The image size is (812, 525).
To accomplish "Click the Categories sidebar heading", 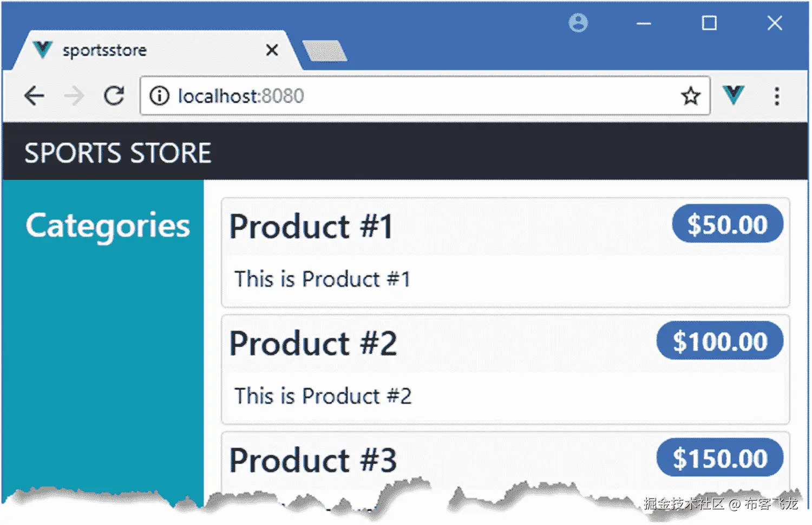I will [x=108, y=225].
